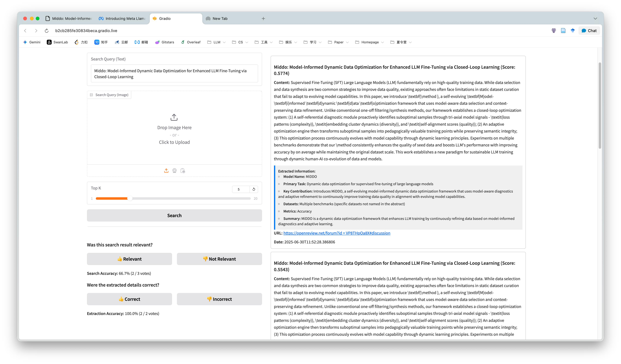This screenshot has height=364, width=621.
Task: Expand the Paper bookmarks folder
Action: tap(338, 42)
